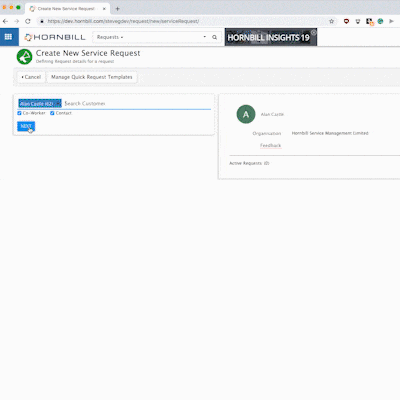Click the Hornbill logo
The height and width of the screenshot is (400, 400).
[x=55, y=37]
